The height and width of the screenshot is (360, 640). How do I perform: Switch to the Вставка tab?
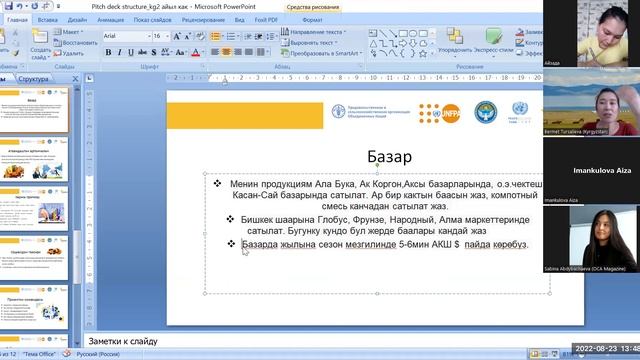[48, 20]
